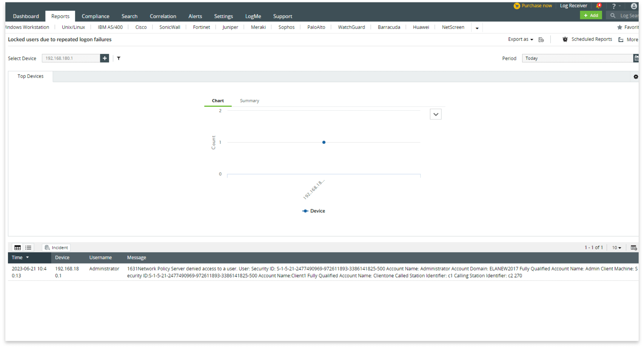Expand the Export as dropdown

coord(520,39)
